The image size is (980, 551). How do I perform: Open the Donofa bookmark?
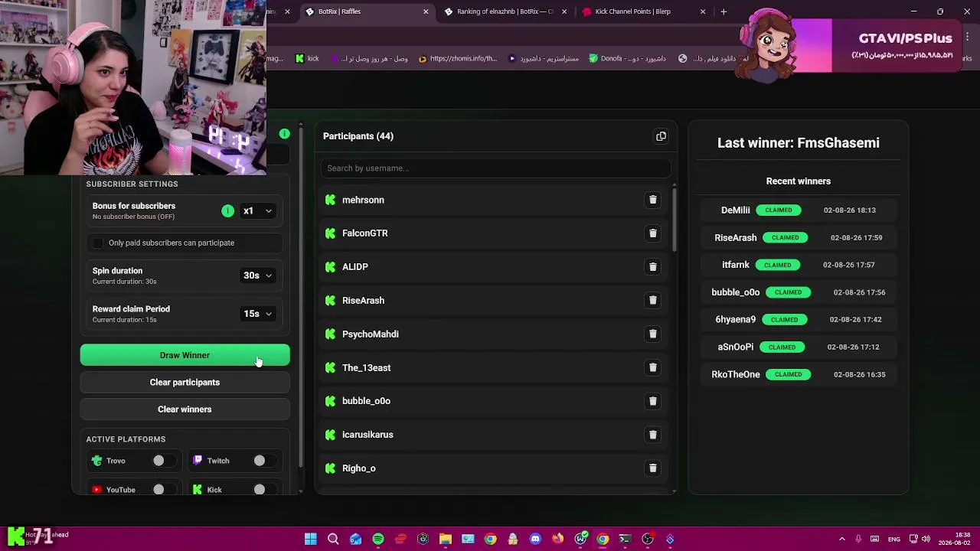(628, 58)
